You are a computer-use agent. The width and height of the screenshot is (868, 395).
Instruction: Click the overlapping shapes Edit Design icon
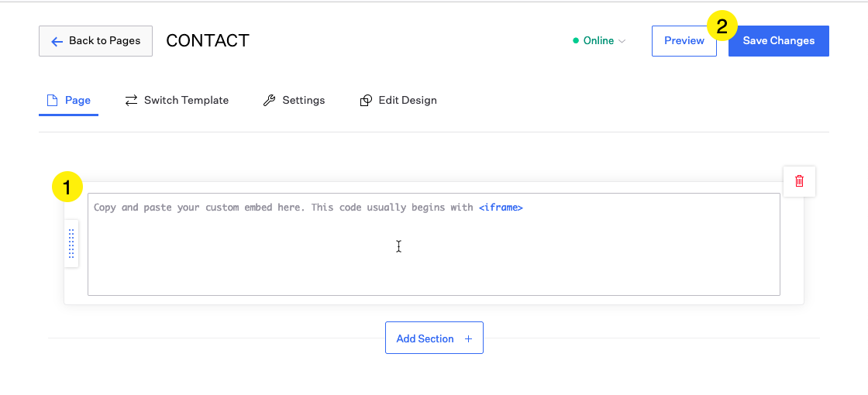click(x=366, y=100)
